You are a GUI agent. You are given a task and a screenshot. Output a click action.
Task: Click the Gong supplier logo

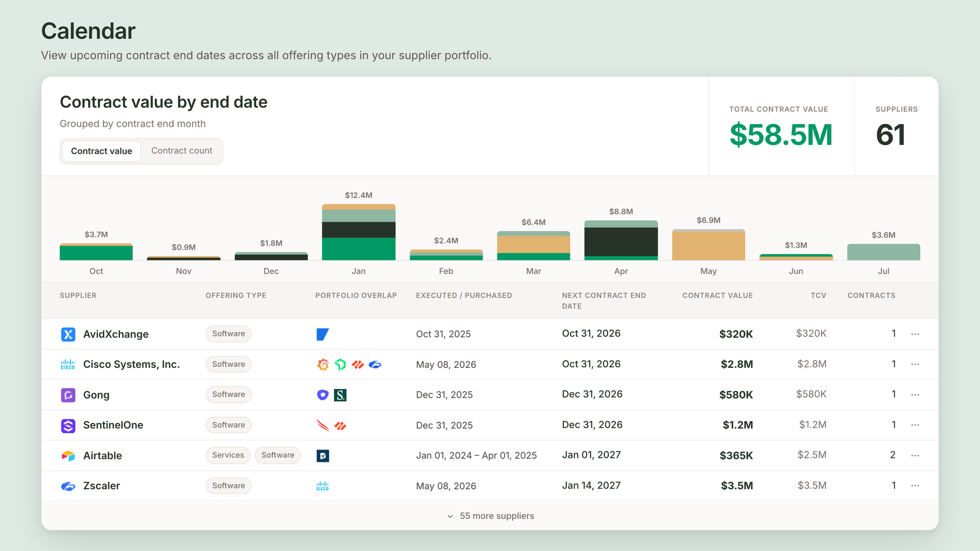pos(68,395)
